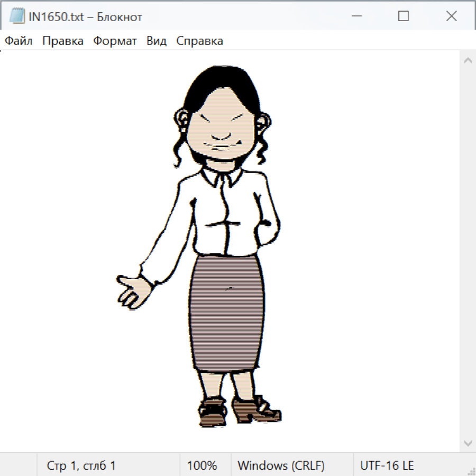
Task: Click the woman's striped skirt in the text area
Action: tap(226, 312)
